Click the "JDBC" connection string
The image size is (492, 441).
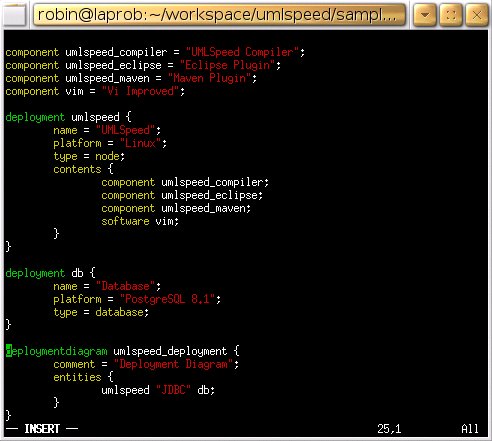tap(173, 390)
